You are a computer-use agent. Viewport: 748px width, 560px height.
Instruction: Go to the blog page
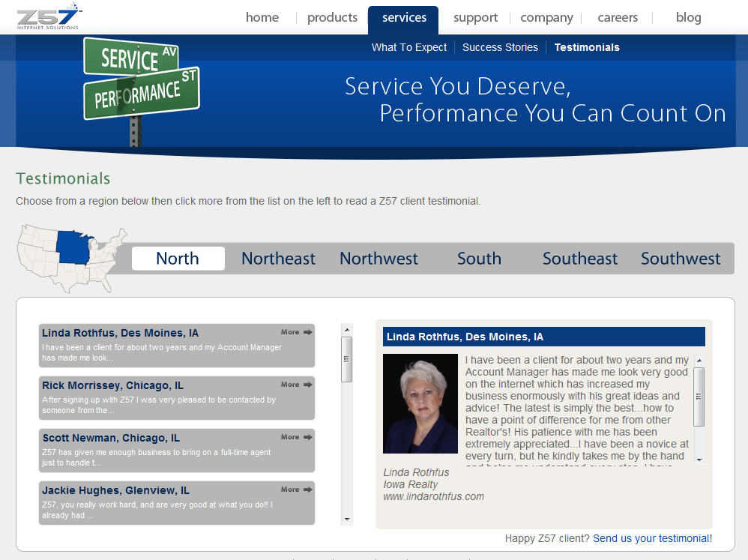(688, 18)
